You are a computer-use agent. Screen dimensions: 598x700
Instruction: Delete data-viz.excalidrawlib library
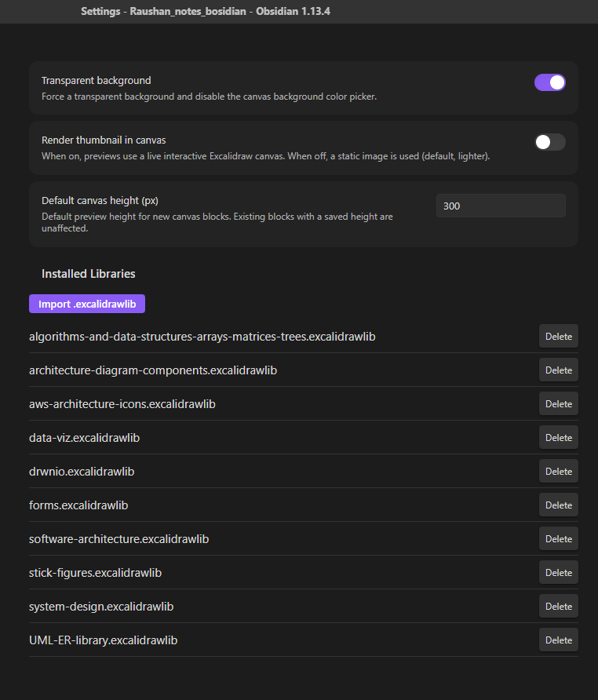[x=558, y=438]
